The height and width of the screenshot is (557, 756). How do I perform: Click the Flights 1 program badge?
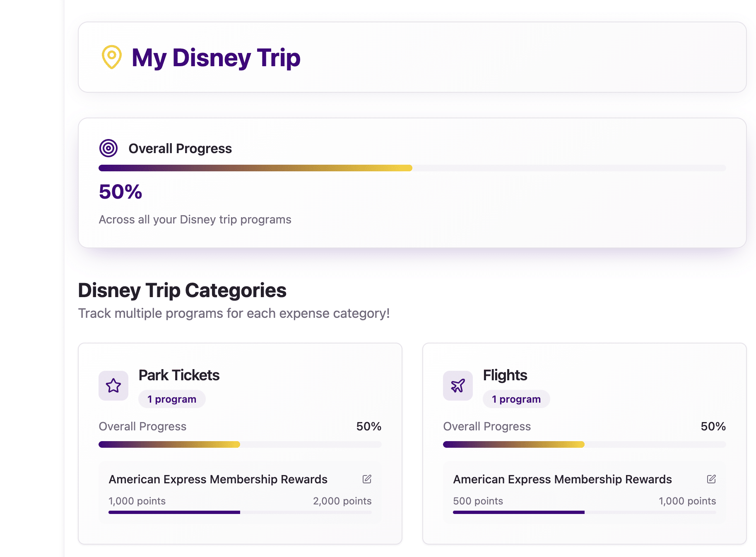pos(516,399)
